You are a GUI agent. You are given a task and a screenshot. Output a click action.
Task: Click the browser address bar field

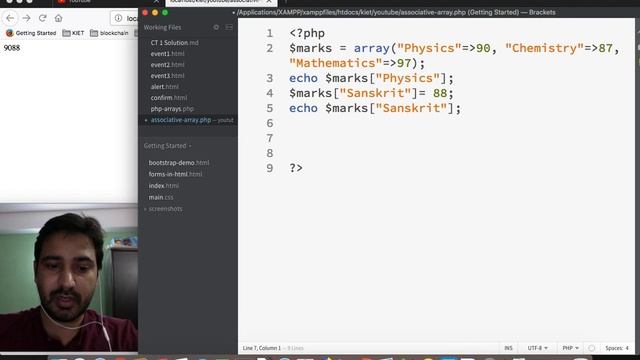pyautogui.click(x=124, y=18)
